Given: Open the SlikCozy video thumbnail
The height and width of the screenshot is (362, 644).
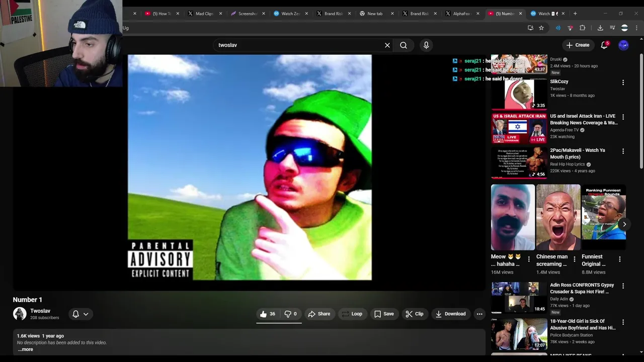Looking at the screenshot, I should [x=519, y=94].
